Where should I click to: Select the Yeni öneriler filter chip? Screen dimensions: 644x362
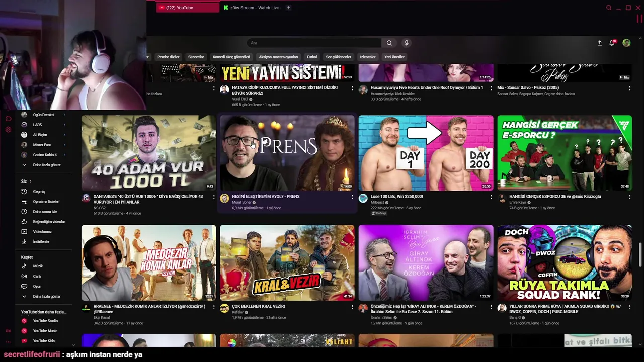394,57
